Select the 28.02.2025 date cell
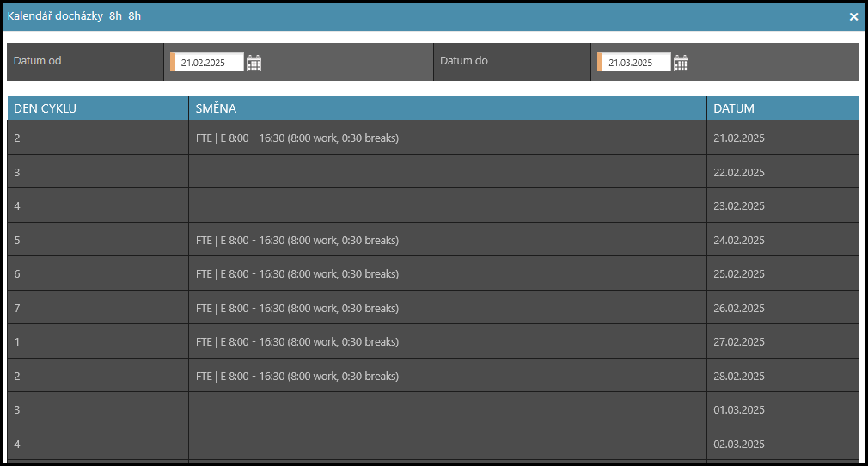The image size is (868, 466). pos(738,376)
